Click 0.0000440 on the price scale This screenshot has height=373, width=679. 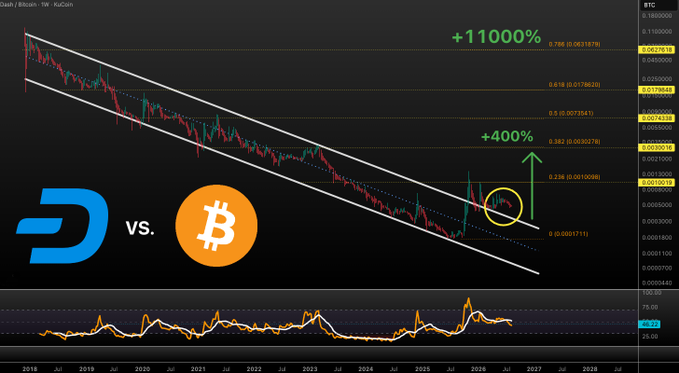coord(657,283)
